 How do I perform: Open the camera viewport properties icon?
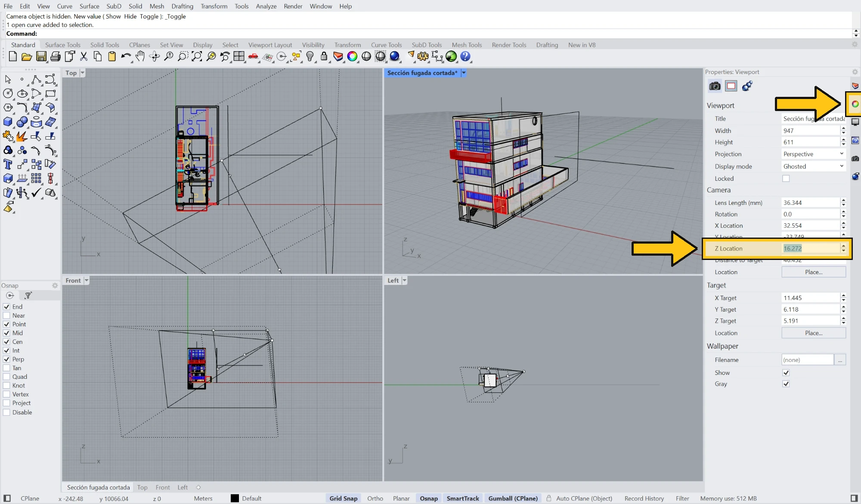pyautogui.click(x=715, y=86)
